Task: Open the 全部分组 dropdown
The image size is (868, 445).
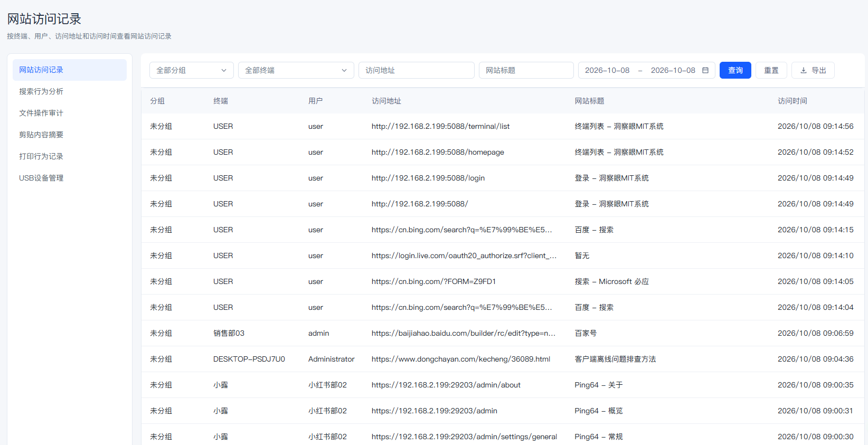Action: tap(192, 70)
